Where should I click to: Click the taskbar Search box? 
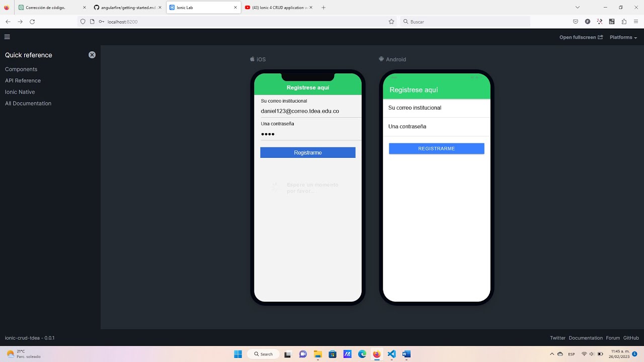point(264,354)
